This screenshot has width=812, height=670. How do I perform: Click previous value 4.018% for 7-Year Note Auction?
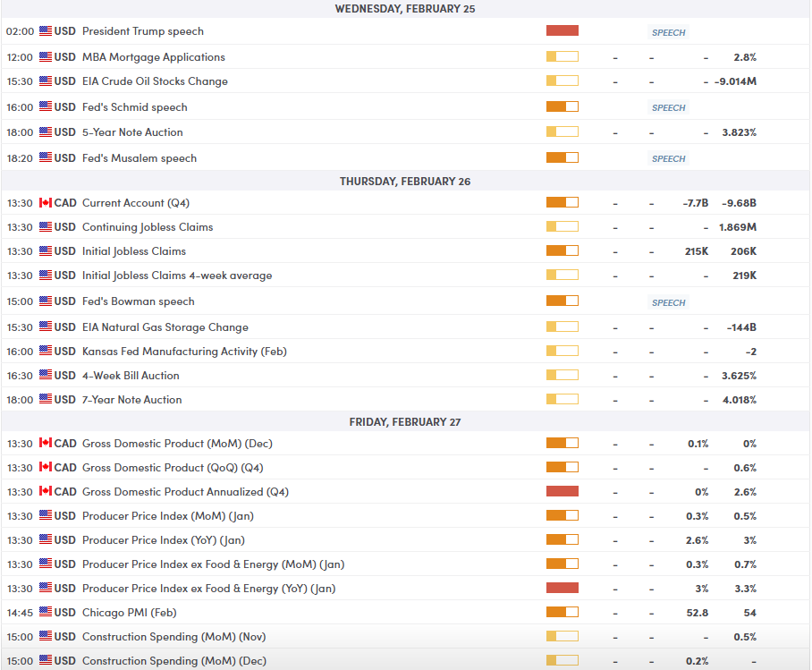(x=740, y=400)
